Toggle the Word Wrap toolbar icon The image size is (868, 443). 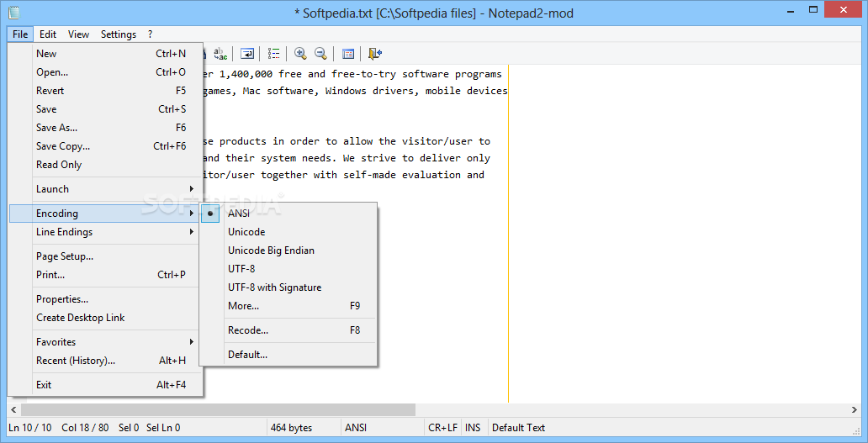[247, 53]
